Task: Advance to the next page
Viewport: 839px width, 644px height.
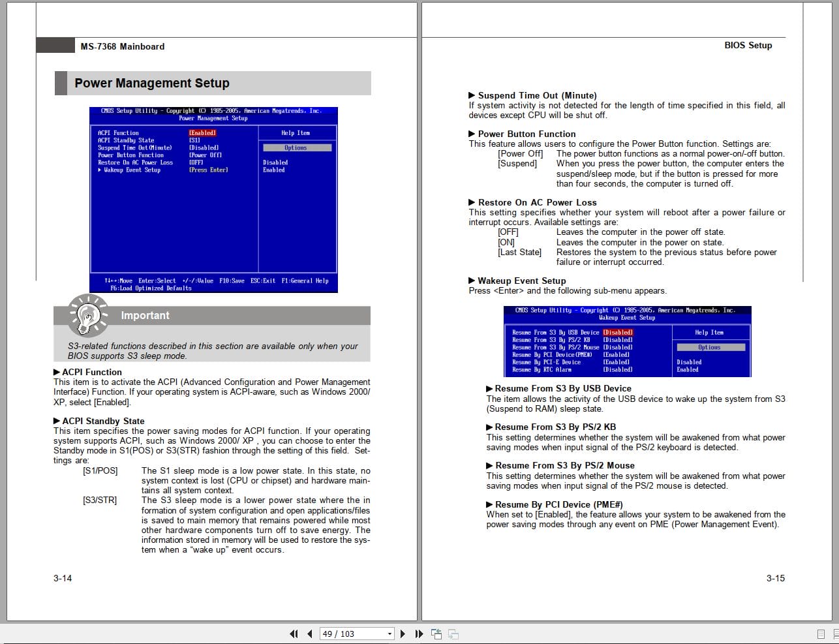Action: (x=403, y=634)
